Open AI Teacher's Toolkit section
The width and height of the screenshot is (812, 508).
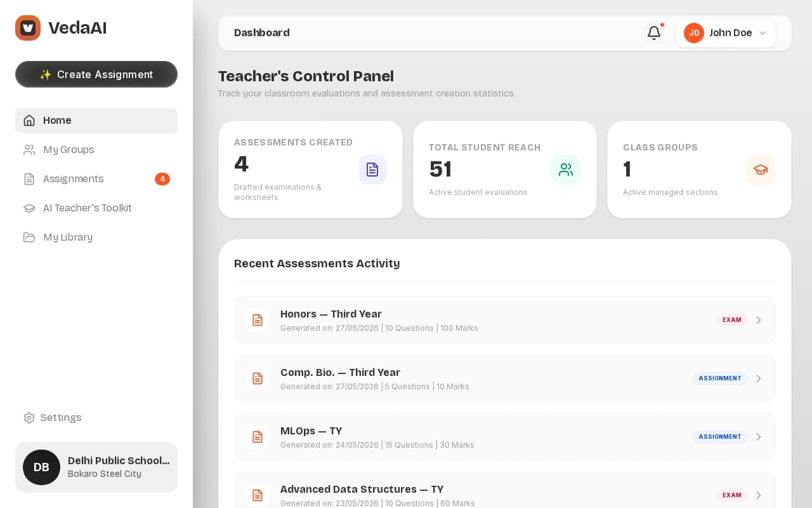[96, 208]
